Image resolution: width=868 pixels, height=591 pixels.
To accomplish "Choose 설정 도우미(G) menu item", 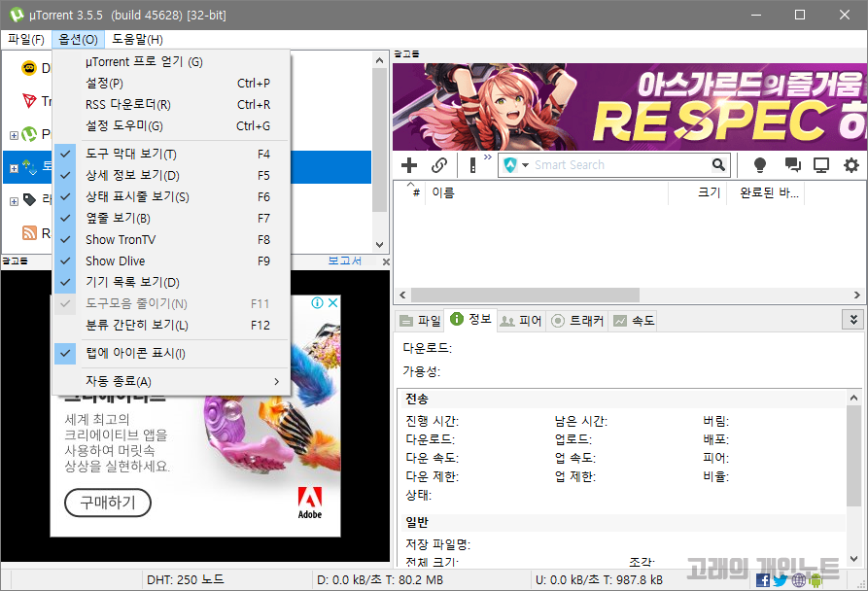I will (171, 125).
